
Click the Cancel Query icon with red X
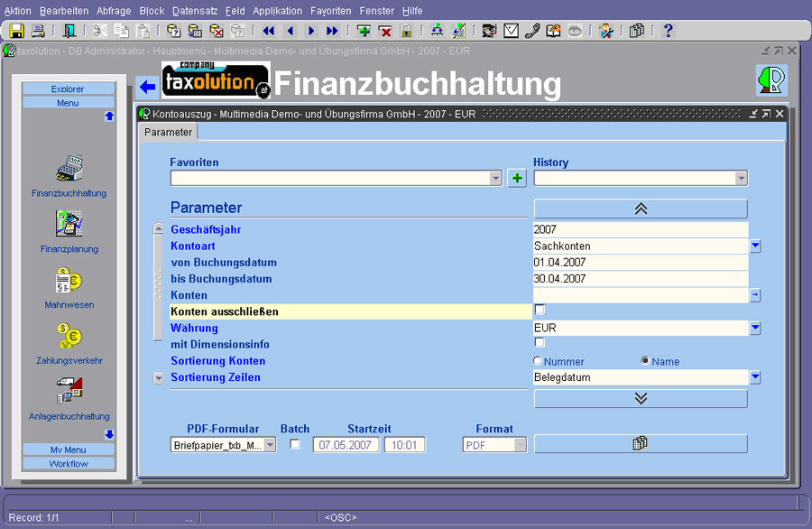point(216,31)
